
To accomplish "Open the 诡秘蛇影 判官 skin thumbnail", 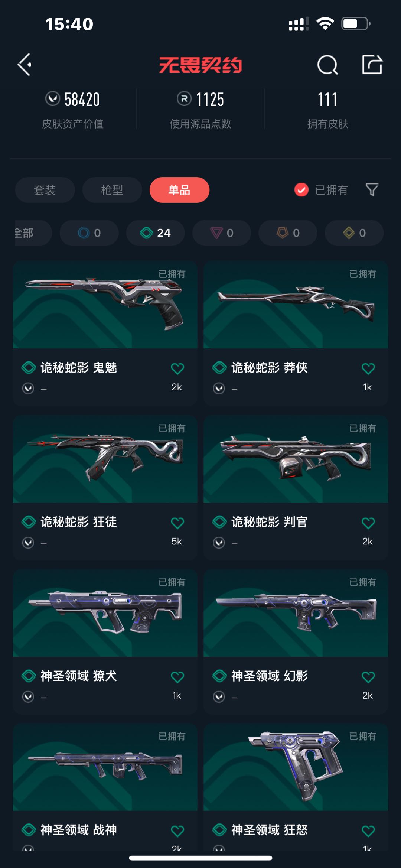I will 296,459.
